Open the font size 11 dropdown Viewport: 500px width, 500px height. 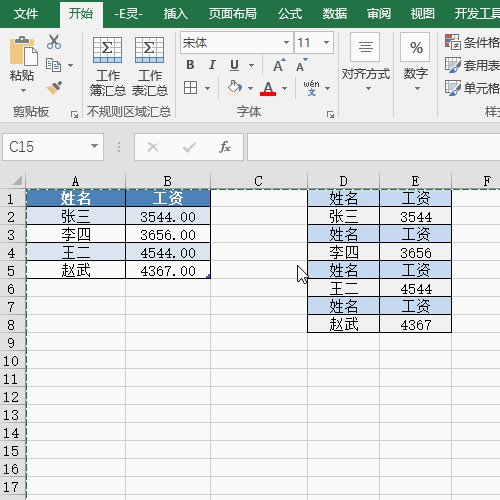[326, 42]
